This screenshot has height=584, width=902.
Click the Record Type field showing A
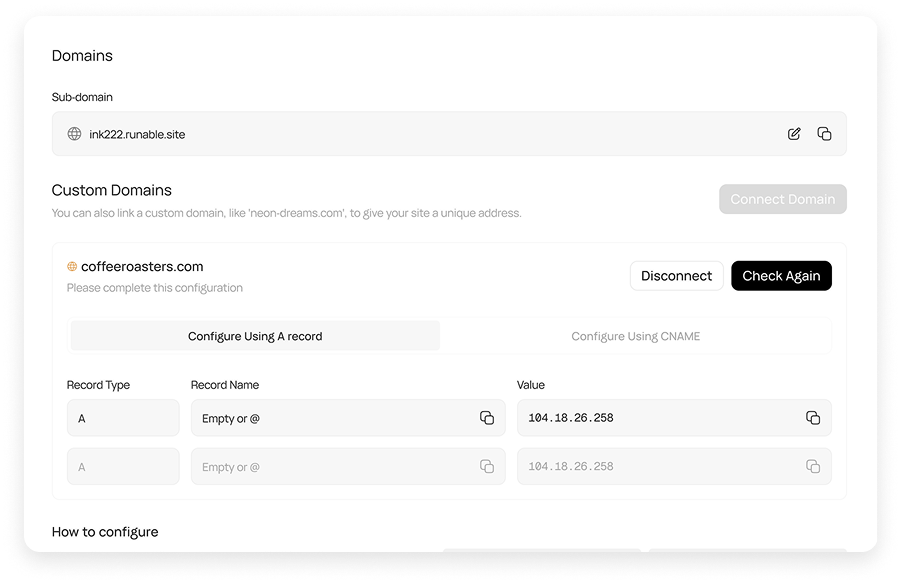coord(123,418)
